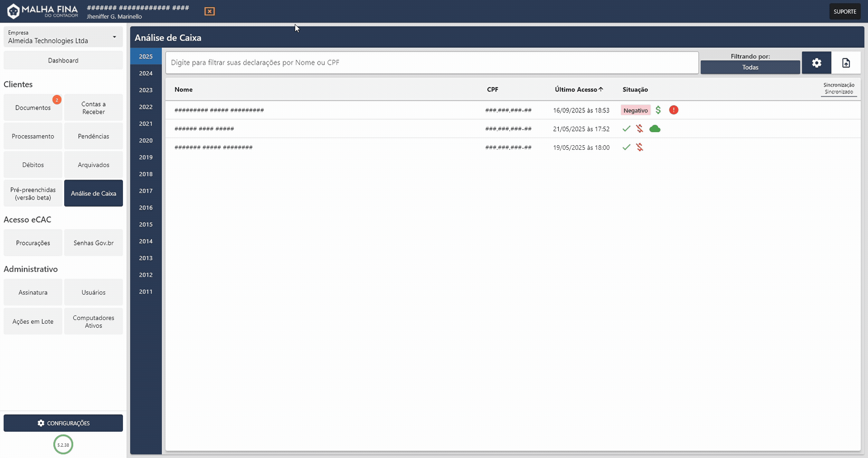Open the export document icon

pos(846,62)
